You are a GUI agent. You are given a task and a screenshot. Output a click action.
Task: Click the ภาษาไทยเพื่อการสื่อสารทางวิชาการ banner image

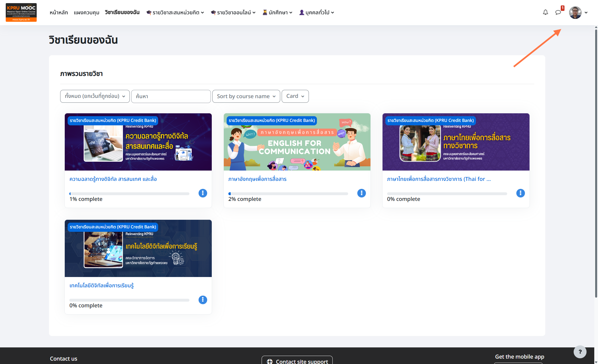point(456,142)
